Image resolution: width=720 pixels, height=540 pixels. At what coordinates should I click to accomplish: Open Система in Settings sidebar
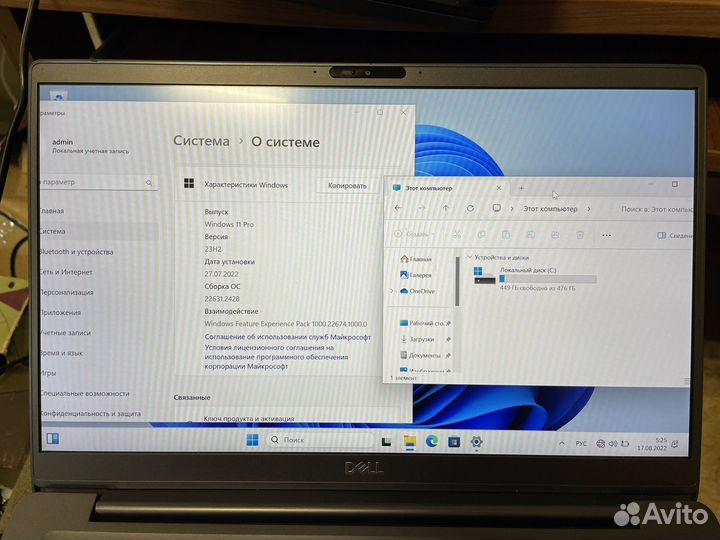(x=98, y=231)
